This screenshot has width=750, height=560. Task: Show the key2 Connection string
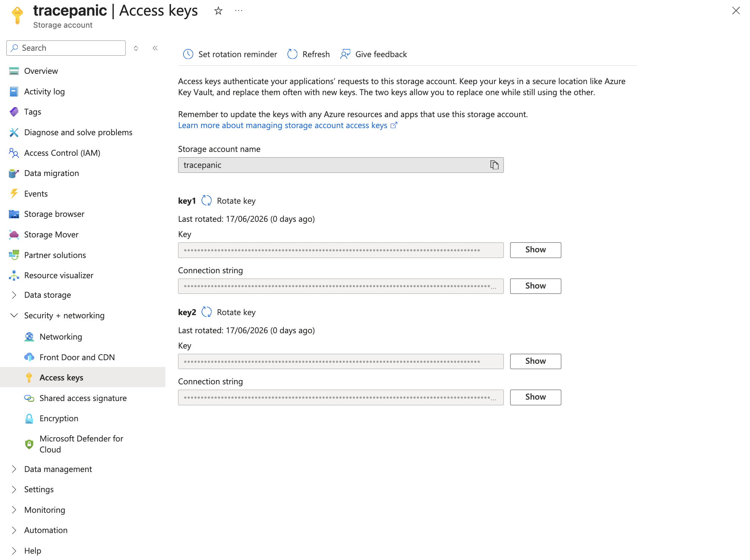pos(535,397)
